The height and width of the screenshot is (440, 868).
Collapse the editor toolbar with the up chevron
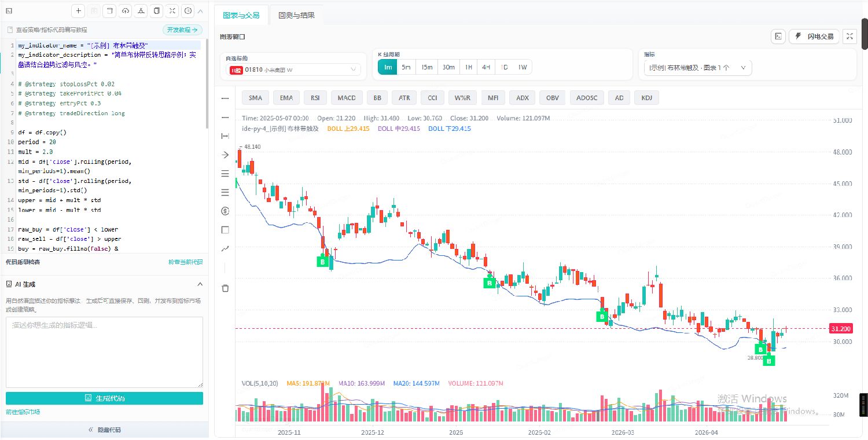coord(200,11)
